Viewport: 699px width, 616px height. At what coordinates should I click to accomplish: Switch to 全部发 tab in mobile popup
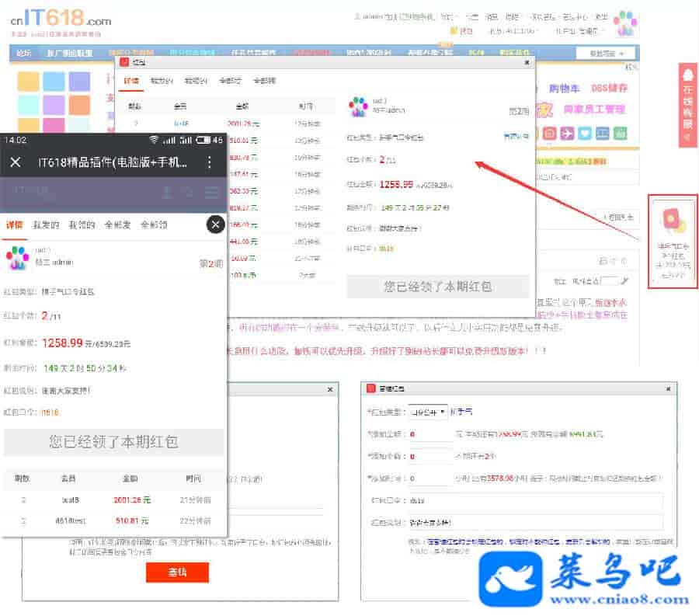118,225
